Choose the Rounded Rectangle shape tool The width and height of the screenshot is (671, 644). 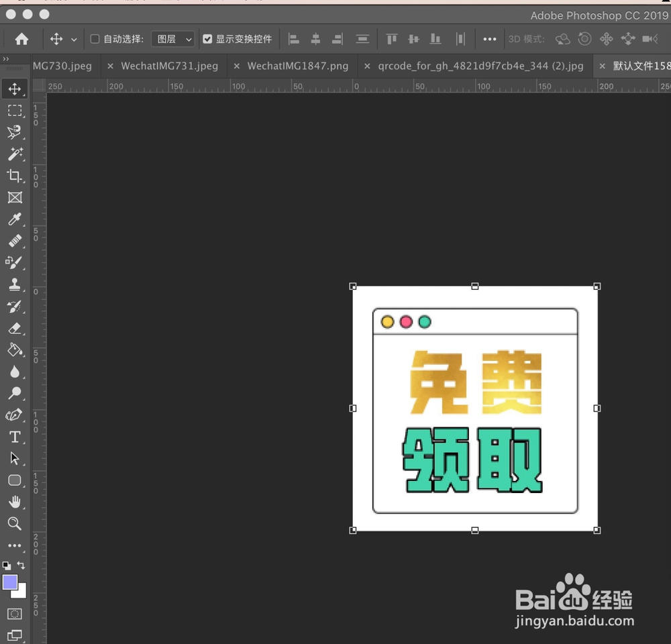(x=15, y=480)
